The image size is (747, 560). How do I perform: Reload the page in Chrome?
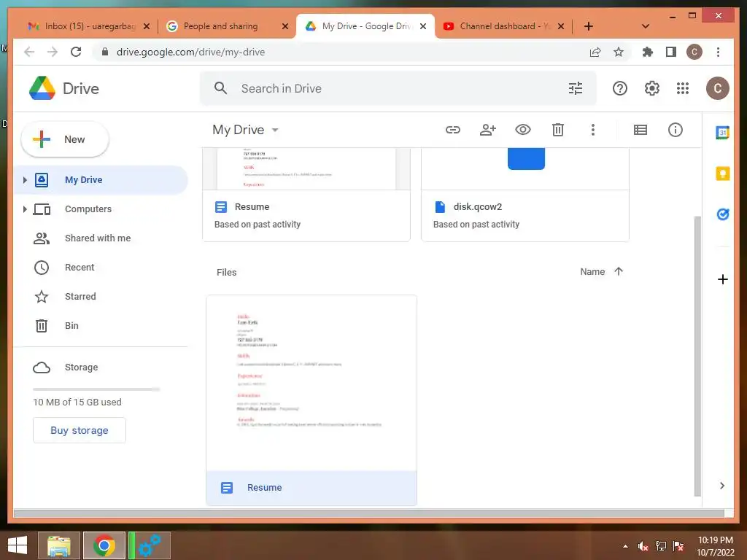76,52
